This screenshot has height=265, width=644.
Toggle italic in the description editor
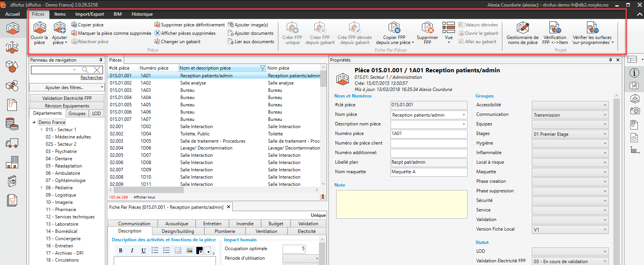coord(132,250)
